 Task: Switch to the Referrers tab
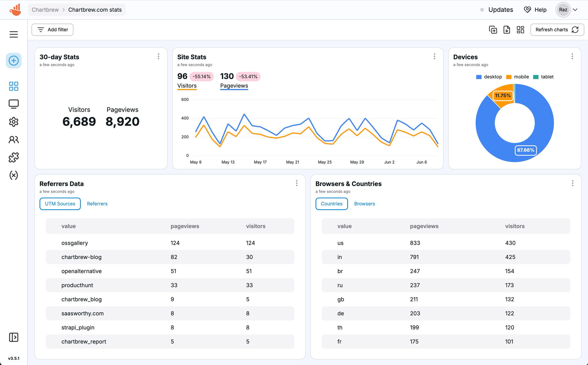point(97,204)
